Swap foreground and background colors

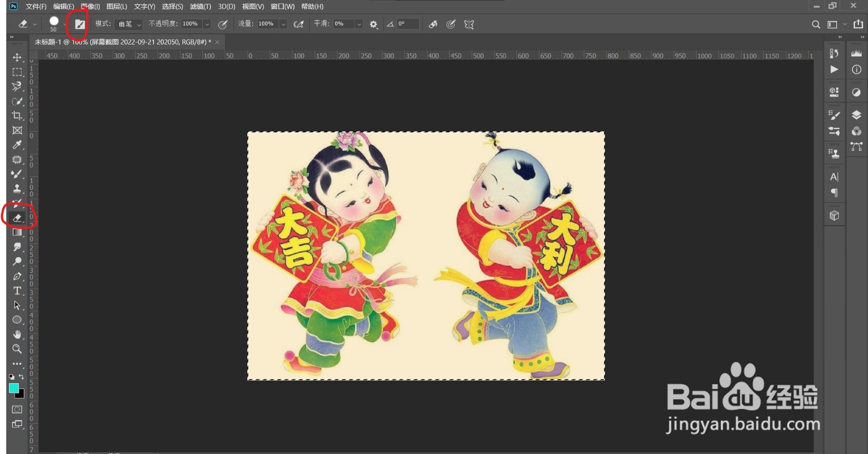pos(22,376)
